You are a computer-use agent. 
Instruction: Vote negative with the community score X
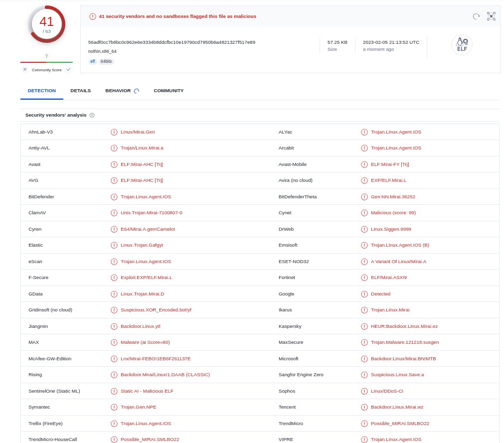[25, 70]
